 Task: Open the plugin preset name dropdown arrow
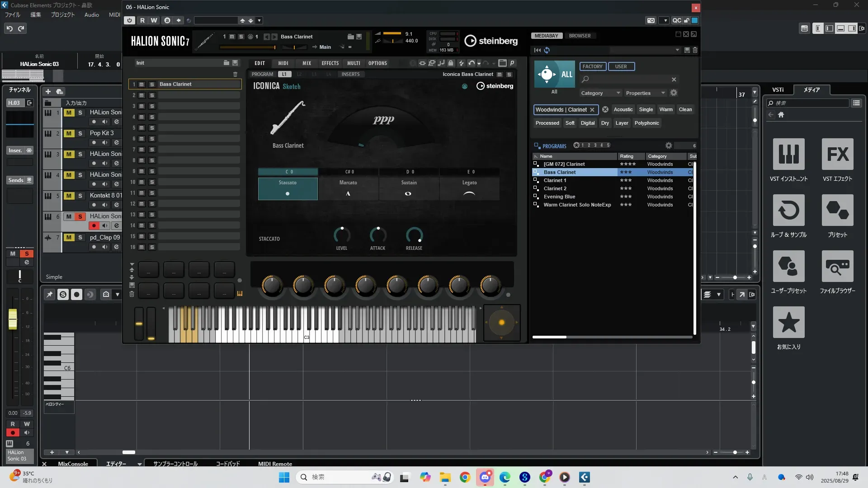[x=259, y=20]
